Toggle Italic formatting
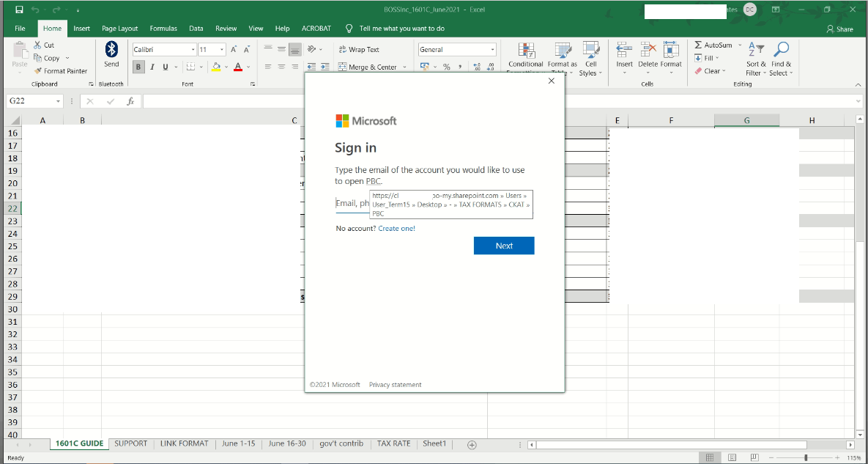The height and width of the screenshot is (464, 868). (x=152, y=67)
